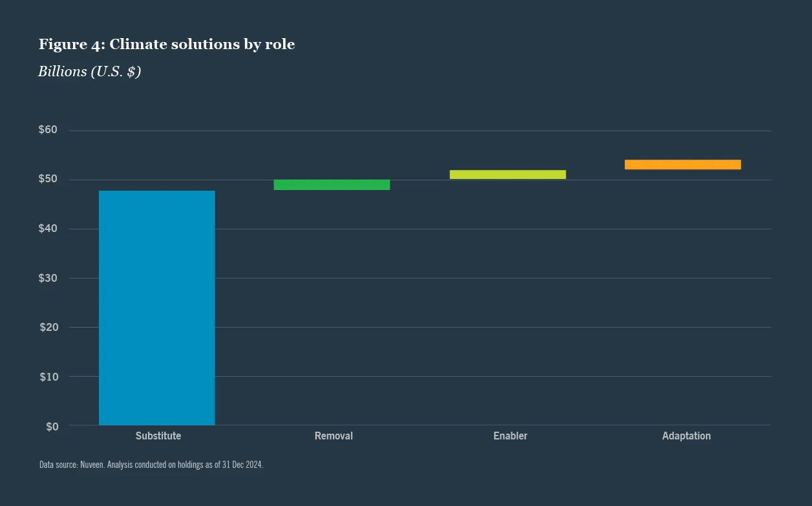Click the yellow-green Enabler bar
The height and width of the screenshot is (506, 812).
point(507,174)
